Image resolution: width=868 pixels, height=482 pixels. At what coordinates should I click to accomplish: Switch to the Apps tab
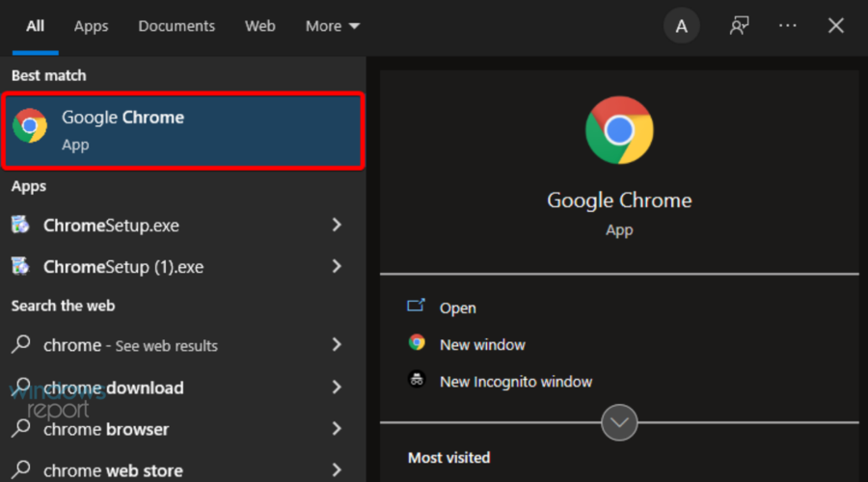pos(91,26)
